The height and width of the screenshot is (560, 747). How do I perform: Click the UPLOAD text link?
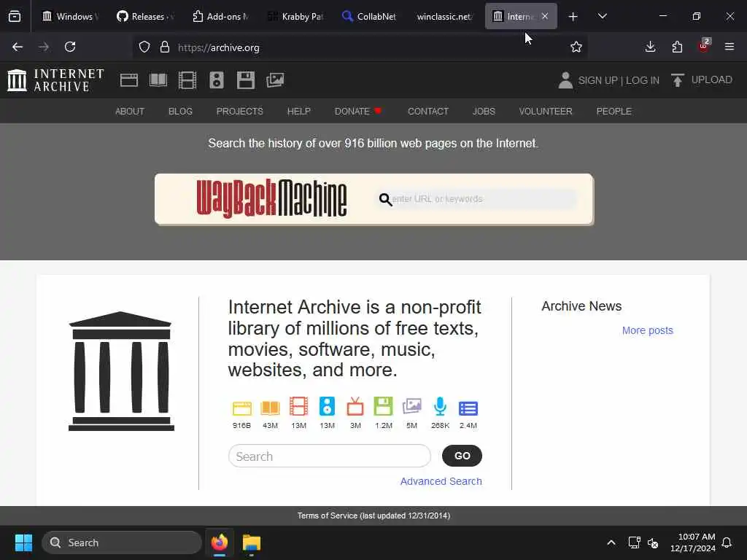[x=712, y=80]
